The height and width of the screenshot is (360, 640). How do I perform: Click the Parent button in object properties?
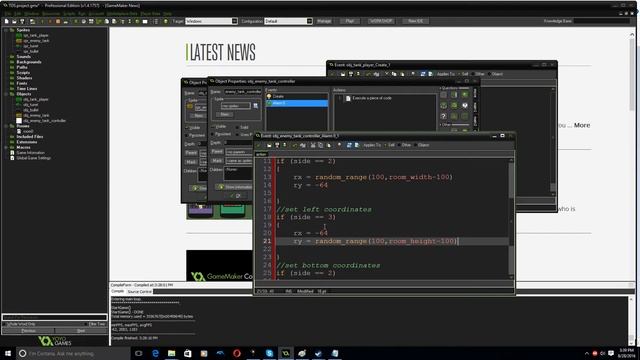[x=217, y=152]
